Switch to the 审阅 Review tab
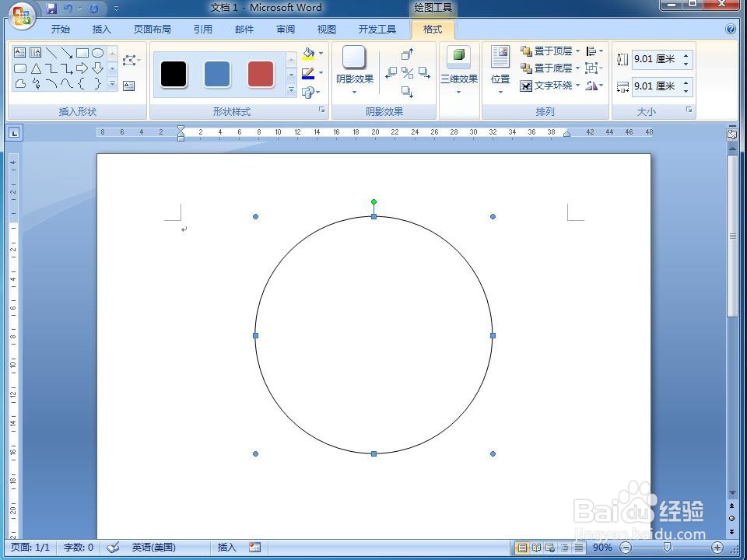Viewport: 747px width, 560px height. point(286,29)
